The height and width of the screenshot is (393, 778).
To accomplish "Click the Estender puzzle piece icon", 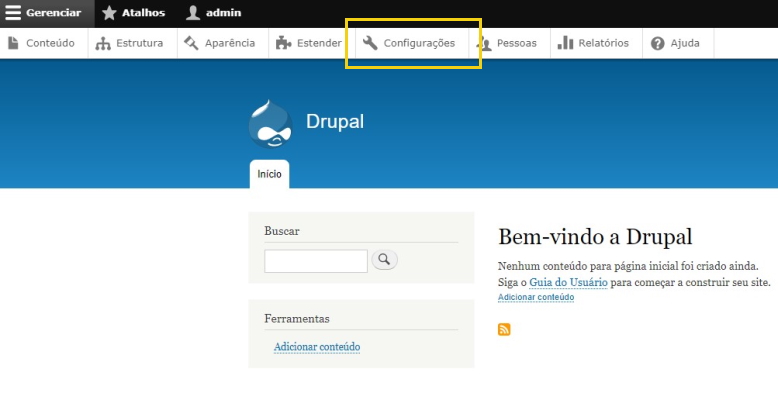I will click(283, 43).
